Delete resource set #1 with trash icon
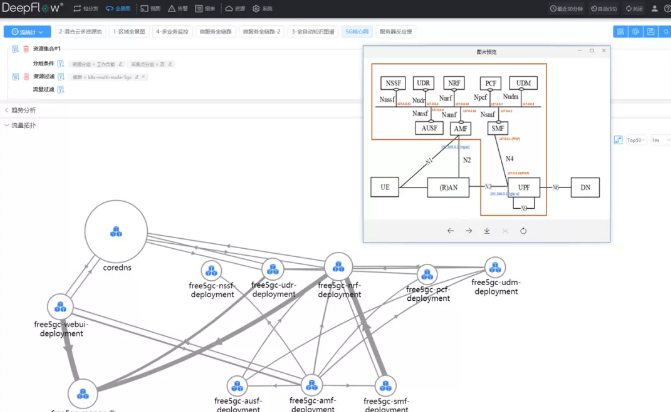This screenshot has width=671, height=412. point(25,49)
